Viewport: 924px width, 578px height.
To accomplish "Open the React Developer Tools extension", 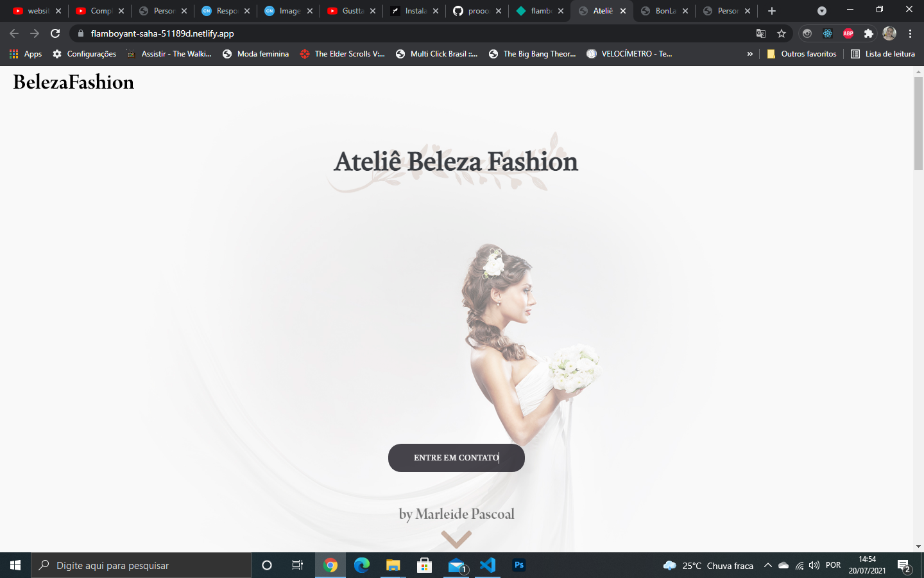I will coord(828,33).
